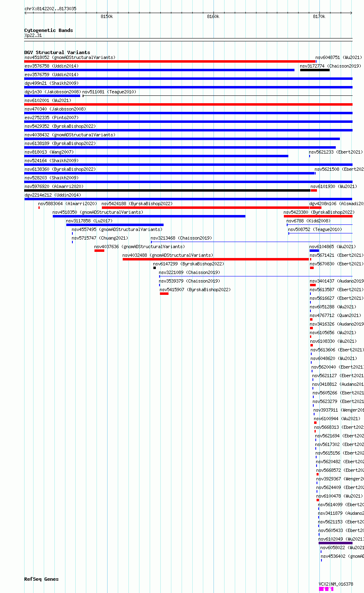364x593 pixels.
Task: Click the nsv4518052 gnomAD structural variant label
Action: pyautogui.click(x=70, y=57)
